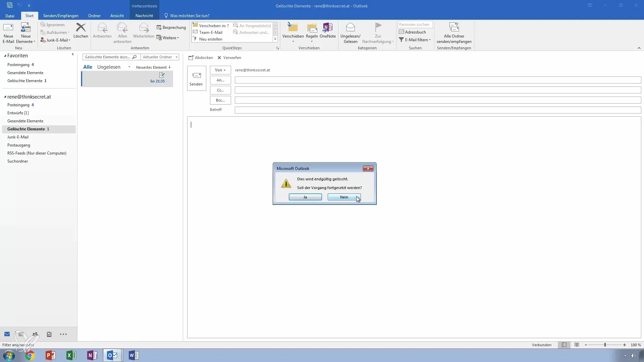
Task: Click the An... recipients button
Action: click(x=220, y=80)
